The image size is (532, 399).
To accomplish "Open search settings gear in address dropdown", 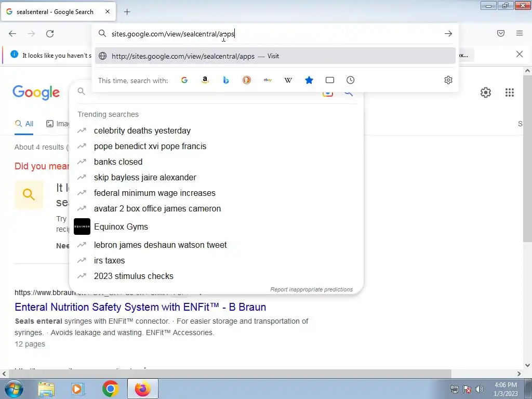I will tap(448, 80).
